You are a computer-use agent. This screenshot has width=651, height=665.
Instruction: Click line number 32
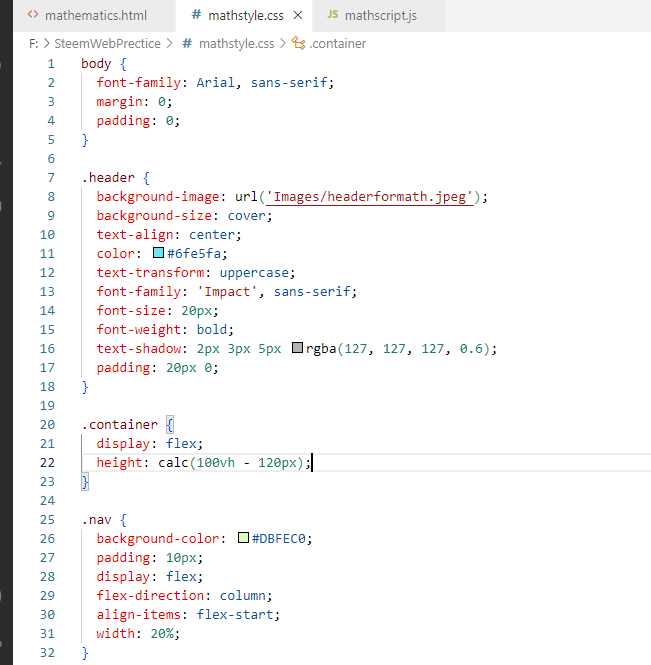pos(47,652)
